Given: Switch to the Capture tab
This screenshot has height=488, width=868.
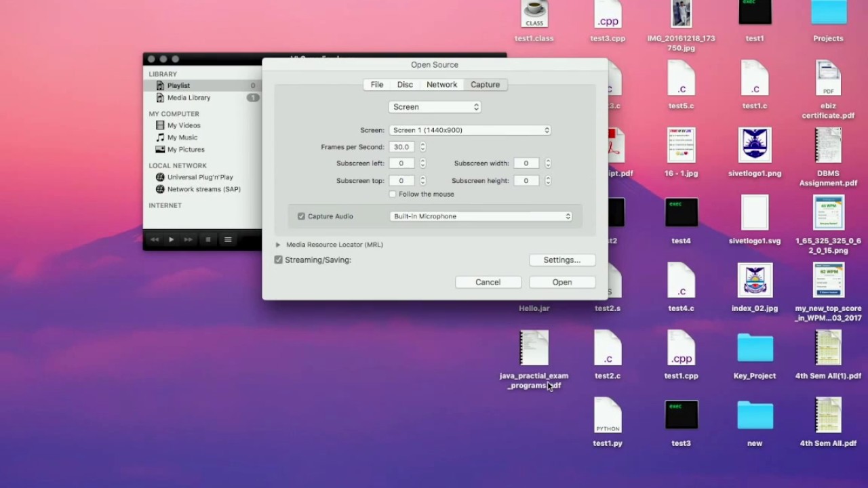Looking at the screenshot, I should pyautogui.click(x=485, y=85).
